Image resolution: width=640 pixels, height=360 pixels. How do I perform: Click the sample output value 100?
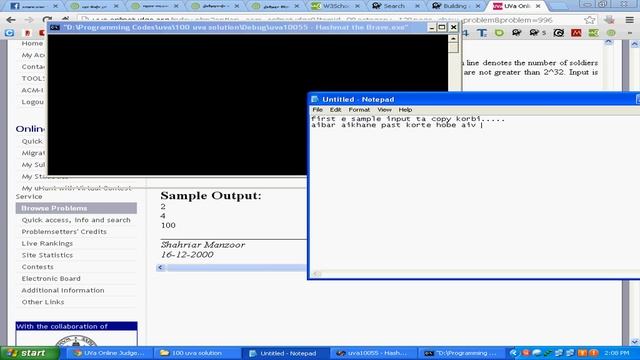(x=168, y=225)
